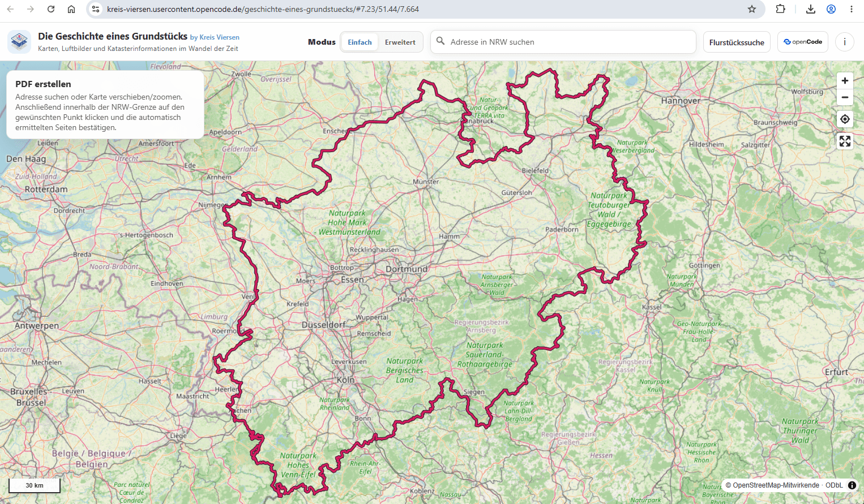Toggle fullscreen map view

pos(845,141)
